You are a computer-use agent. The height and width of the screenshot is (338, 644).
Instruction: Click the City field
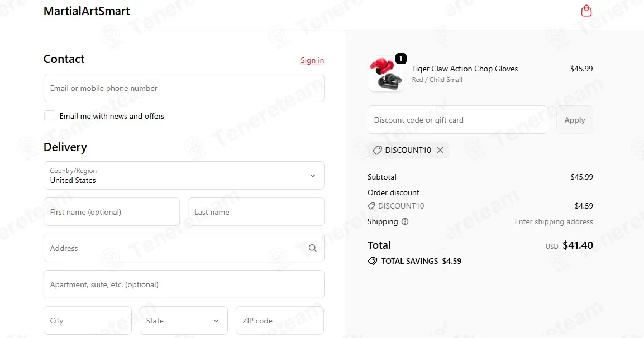88,320
